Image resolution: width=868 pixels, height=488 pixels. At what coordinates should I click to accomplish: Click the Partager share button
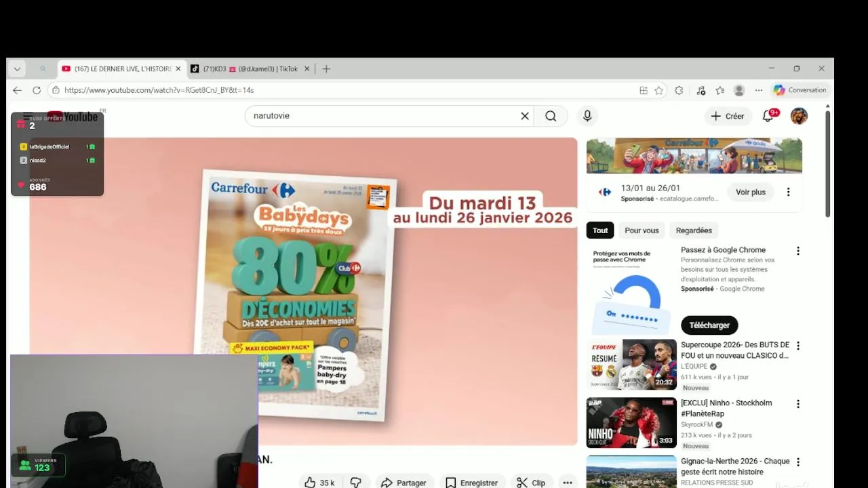[403, 483]
